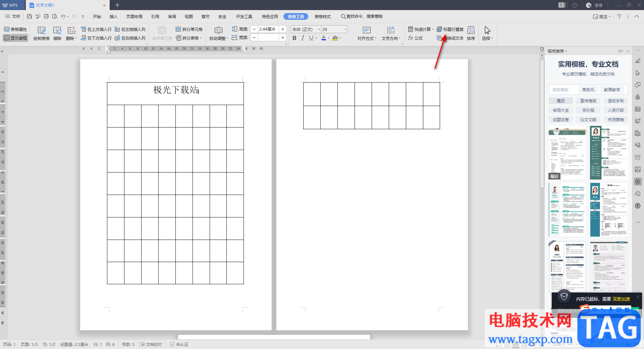Click the Bold formatting icon
Image resolution: width=644 pixels, height=349 pixels.
(294, 38)
